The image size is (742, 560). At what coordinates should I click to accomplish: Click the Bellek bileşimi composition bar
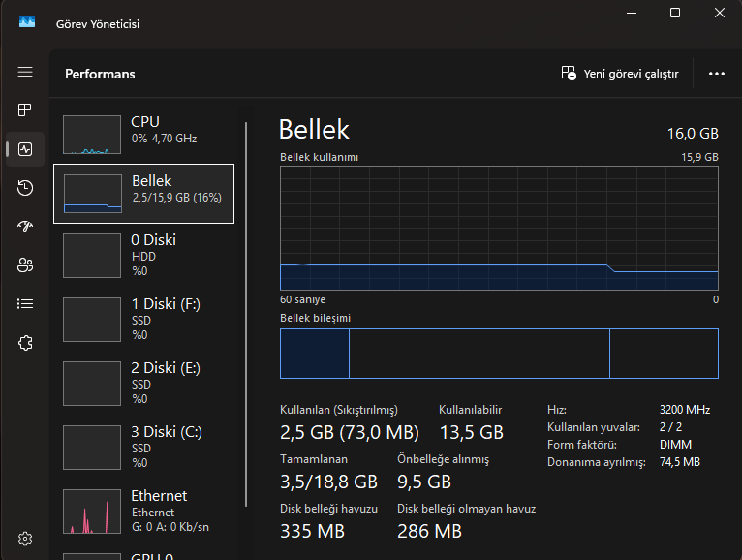click(499, 353)
